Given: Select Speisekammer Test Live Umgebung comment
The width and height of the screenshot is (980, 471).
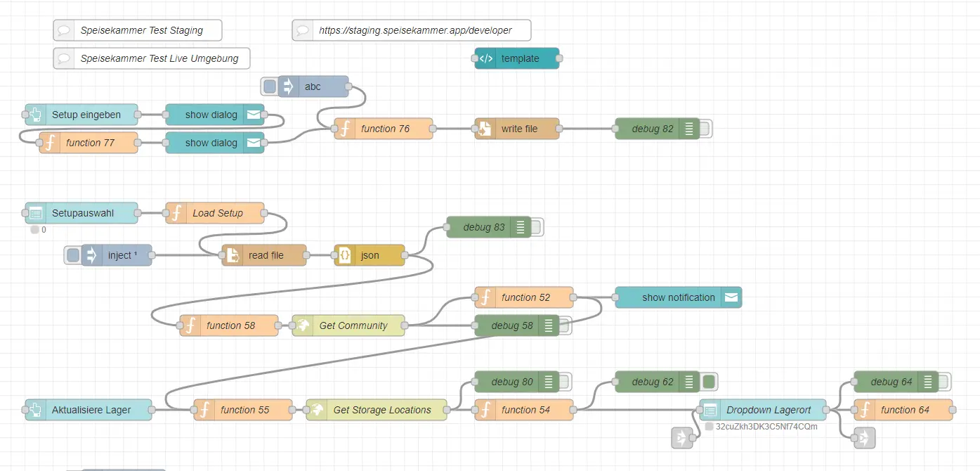Looking at the screenshot, I should pyautogui.click(x=152, y=58).
